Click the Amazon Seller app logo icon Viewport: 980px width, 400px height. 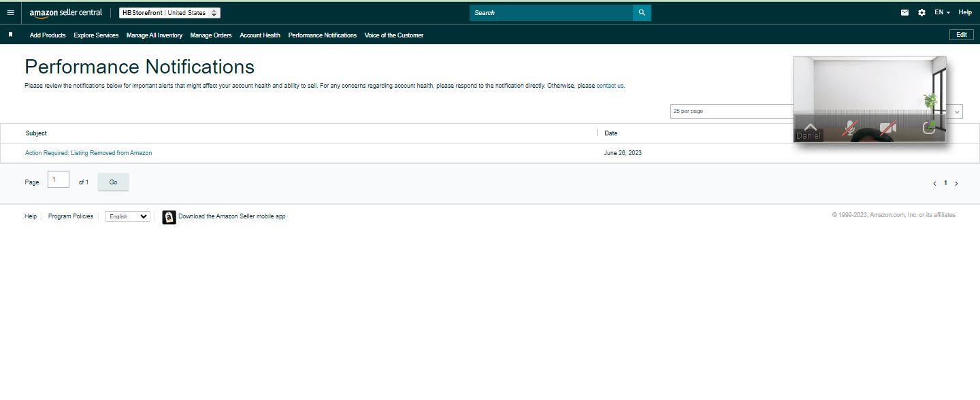[169, 217]
